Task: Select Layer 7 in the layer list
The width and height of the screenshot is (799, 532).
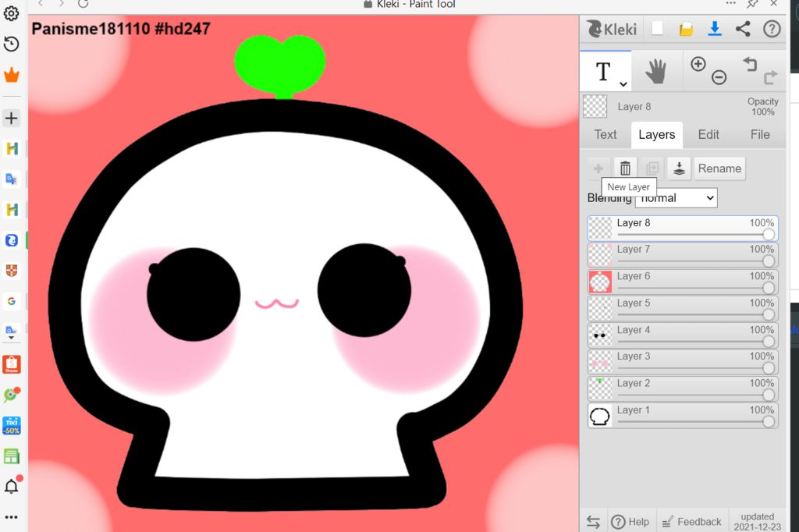Action: 683,255
